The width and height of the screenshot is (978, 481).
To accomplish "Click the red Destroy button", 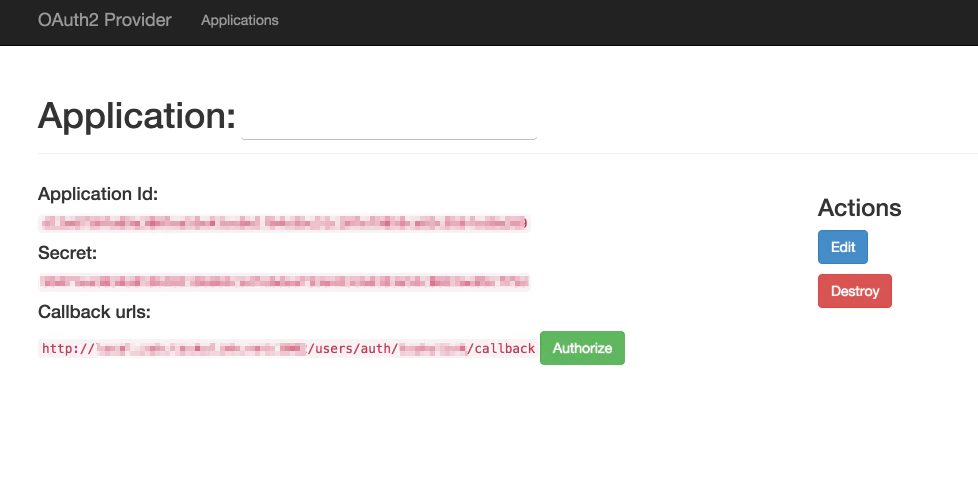I will coord(855,291).
